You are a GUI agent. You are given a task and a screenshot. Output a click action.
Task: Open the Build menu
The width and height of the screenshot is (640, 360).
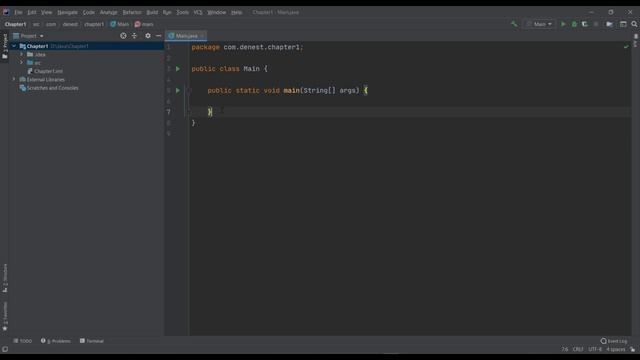coord(152,12)
